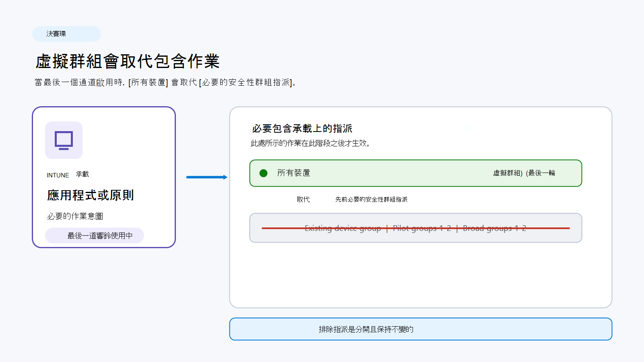Select the 決賽環 pill label

click(66, 34)
